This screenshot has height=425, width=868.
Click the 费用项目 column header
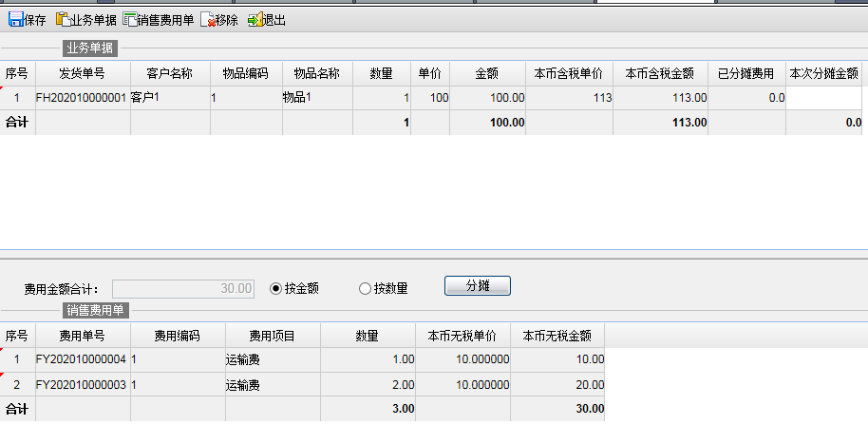tap(273, 336)
